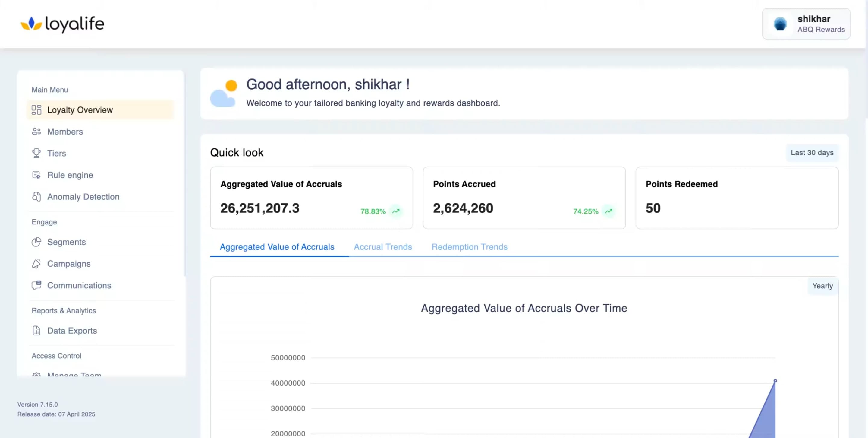Viewport: 868px width, 438px height.
Task: Select the Aggregated Value of Accruals tab
Action: click(277, 247)
